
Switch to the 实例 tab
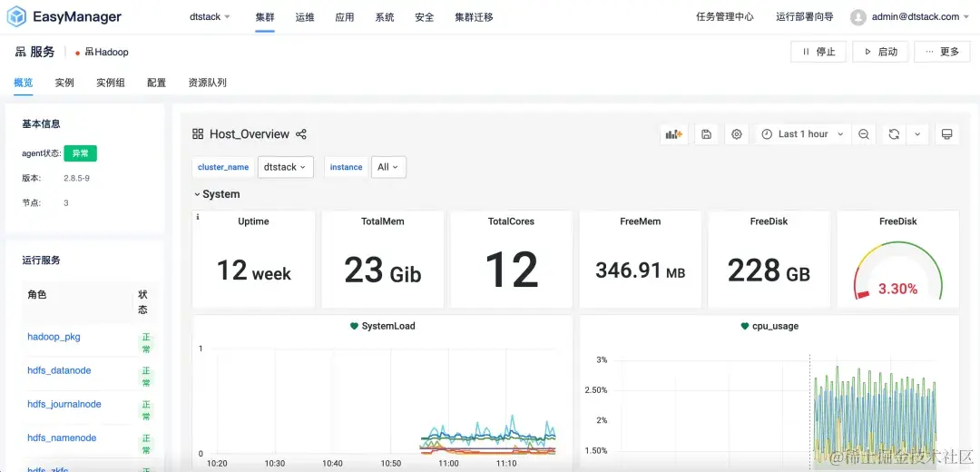point(64,83)
